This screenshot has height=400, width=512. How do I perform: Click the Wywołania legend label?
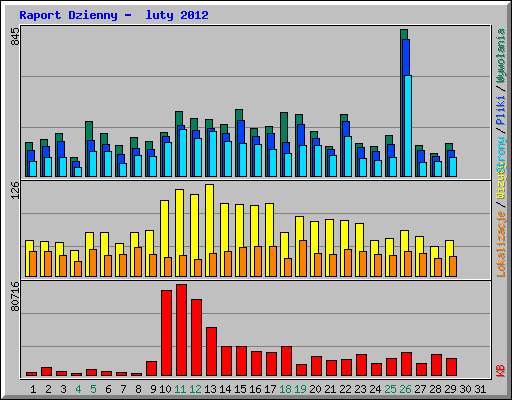point(501,56)
